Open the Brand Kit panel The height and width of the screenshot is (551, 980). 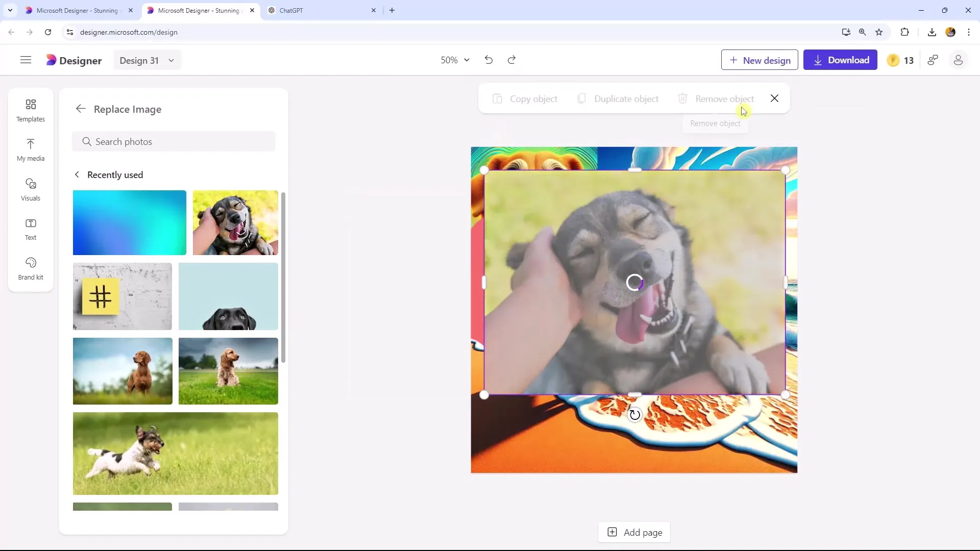30,268
